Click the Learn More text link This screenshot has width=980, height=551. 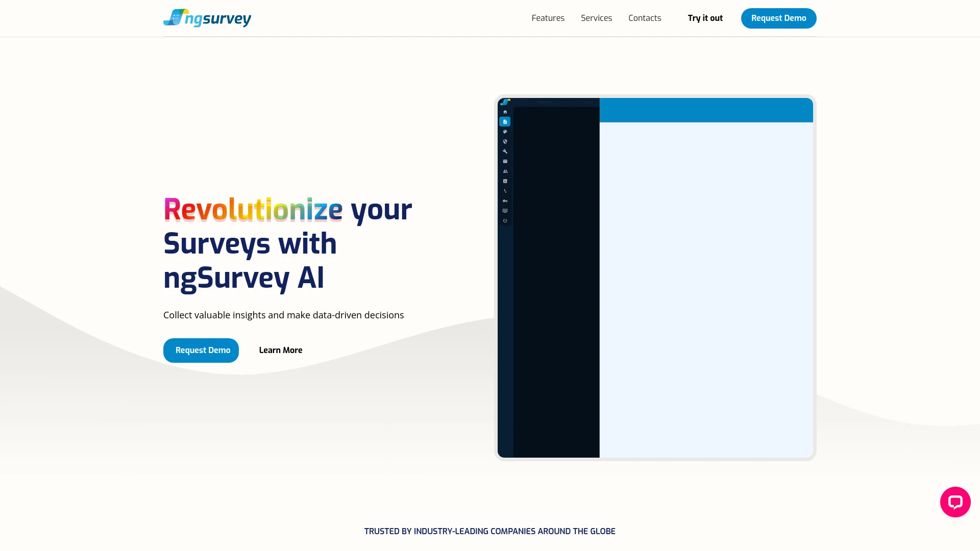pyautogui.click(x=281, y=350)
